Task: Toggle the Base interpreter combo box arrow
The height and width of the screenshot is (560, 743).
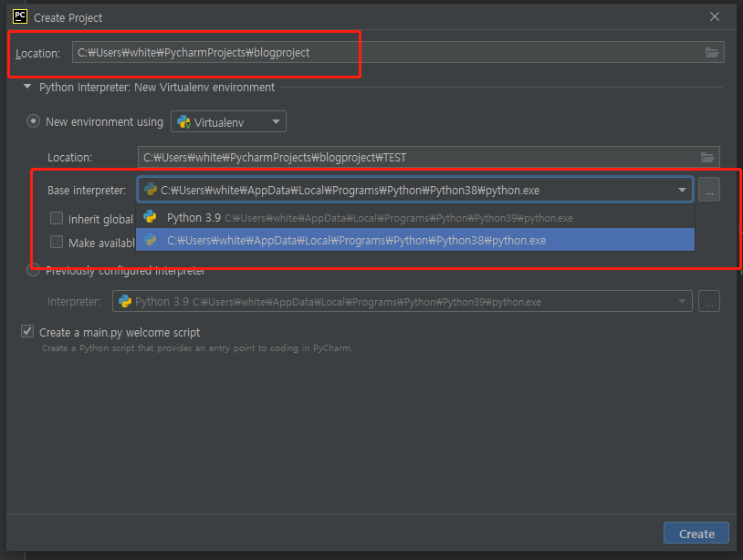Action: pyautogui.click(x=682, y=190)
